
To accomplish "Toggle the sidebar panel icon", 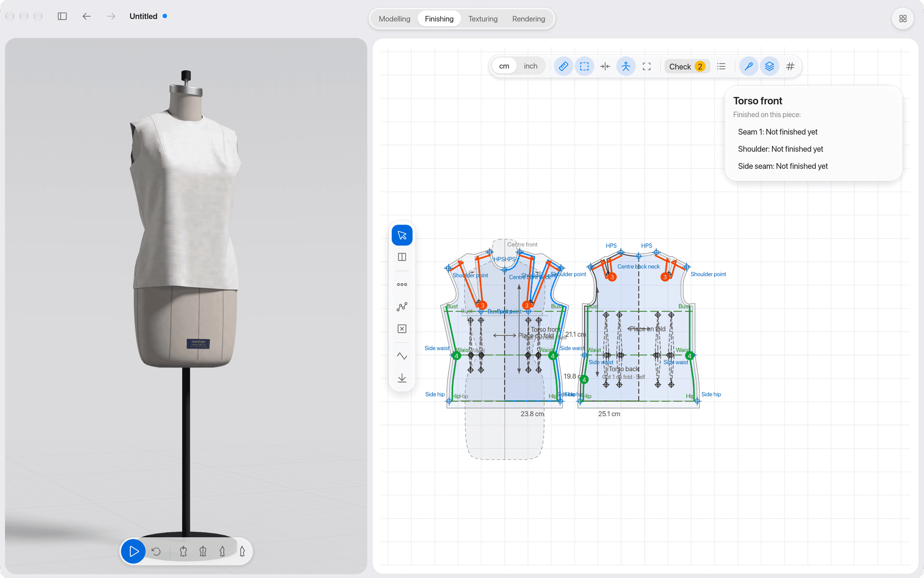I will (x=62, y=16).
